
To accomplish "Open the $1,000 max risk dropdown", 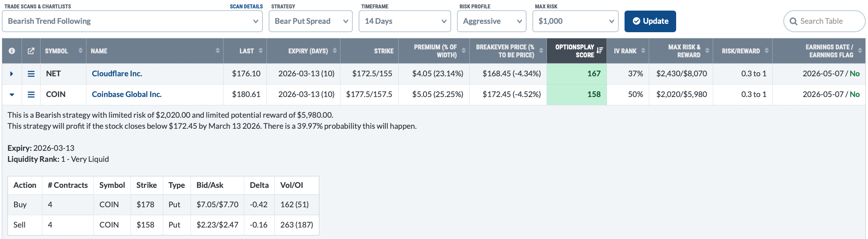I will click(576, 21).
